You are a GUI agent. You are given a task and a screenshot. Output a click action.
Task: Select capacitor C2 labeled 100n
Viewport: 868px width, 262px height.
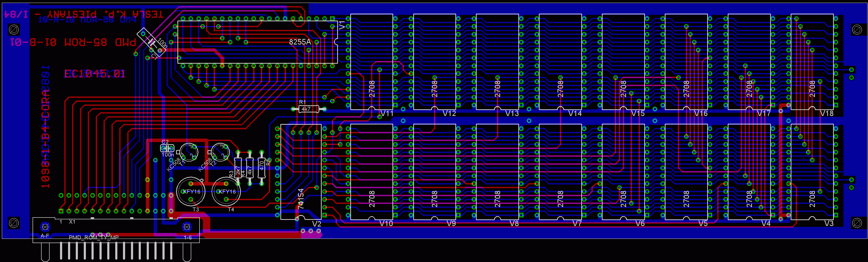167,148
